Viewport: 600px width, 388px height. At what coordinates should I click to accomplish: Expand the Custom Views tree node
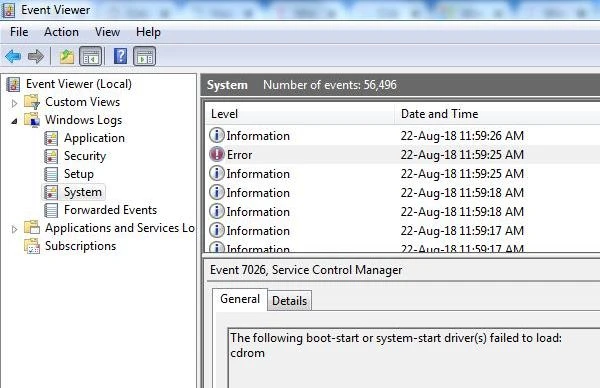point(14,103)
